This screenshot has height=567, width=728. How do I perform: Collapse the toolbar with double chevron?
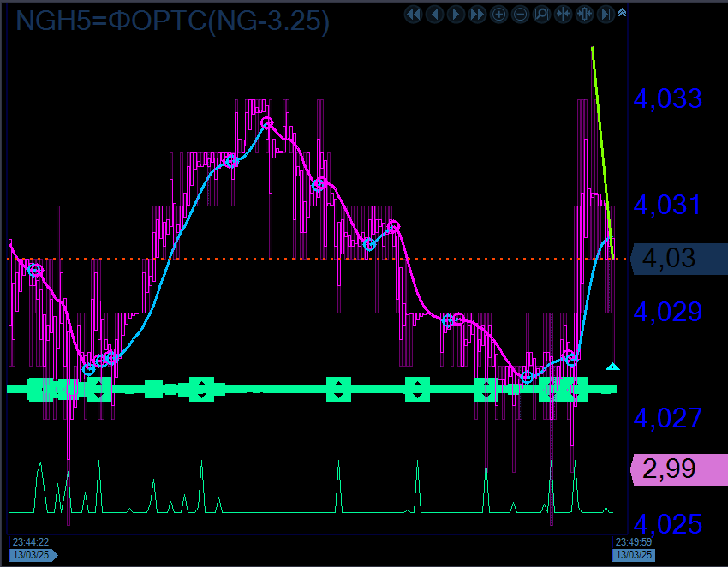(x=622, y=12)
